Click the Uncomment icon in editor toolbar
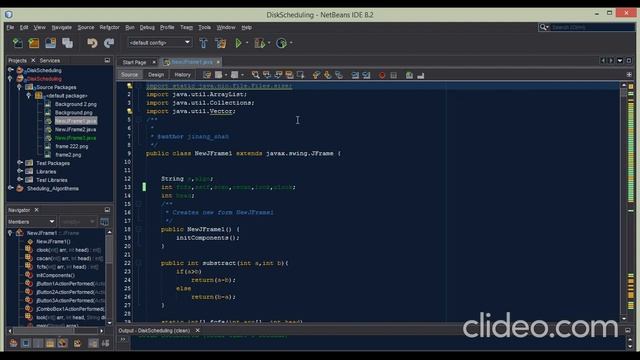This screenshot has height=360, width=640. coord(420,75)
